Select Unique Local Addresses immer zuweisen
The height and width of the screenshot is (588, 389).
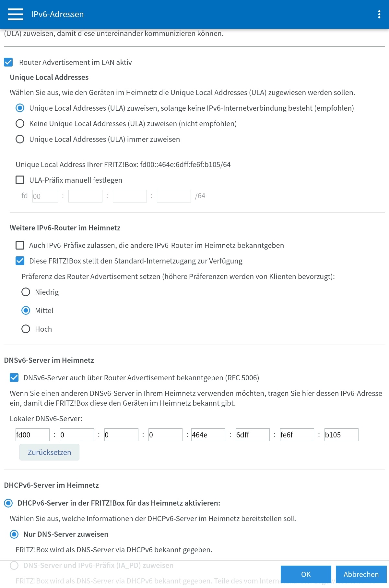pyautogui.click(x=20, y=139)
